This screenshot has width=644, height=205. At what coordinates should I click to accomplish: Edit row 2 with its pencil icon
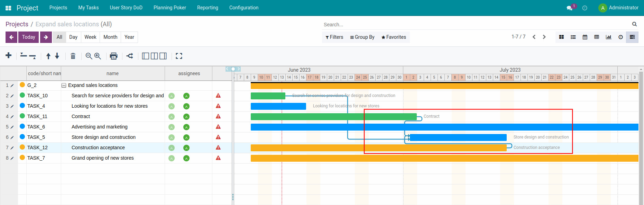[12, 96]
